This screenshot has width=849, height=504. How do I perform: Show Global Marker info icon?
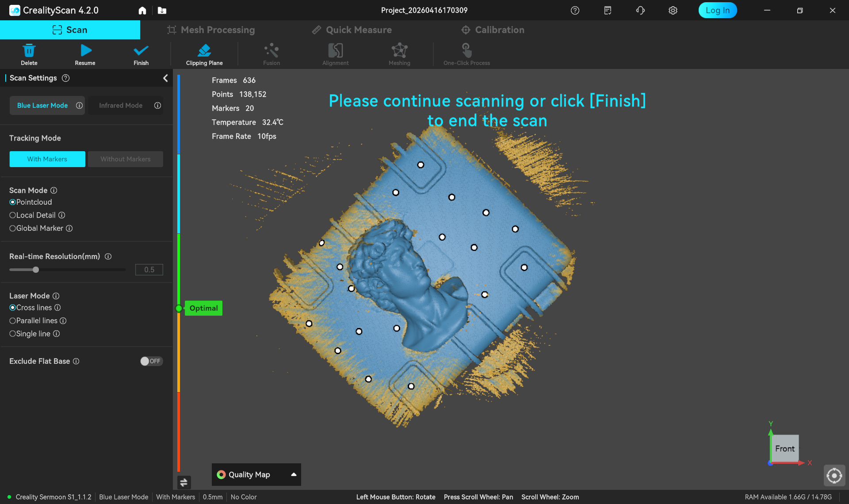(69, 229)
